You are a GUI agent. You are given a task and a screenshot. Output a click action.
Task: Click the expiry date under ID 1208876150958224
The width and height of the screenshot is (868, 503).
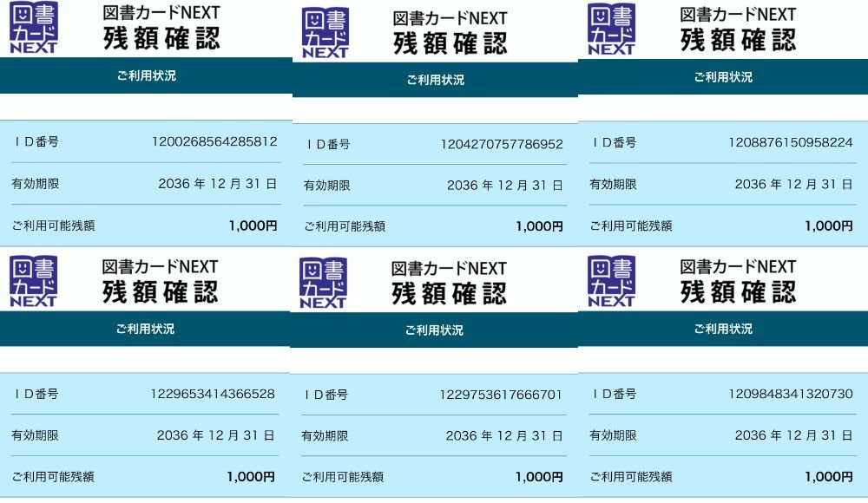point(794,184)
